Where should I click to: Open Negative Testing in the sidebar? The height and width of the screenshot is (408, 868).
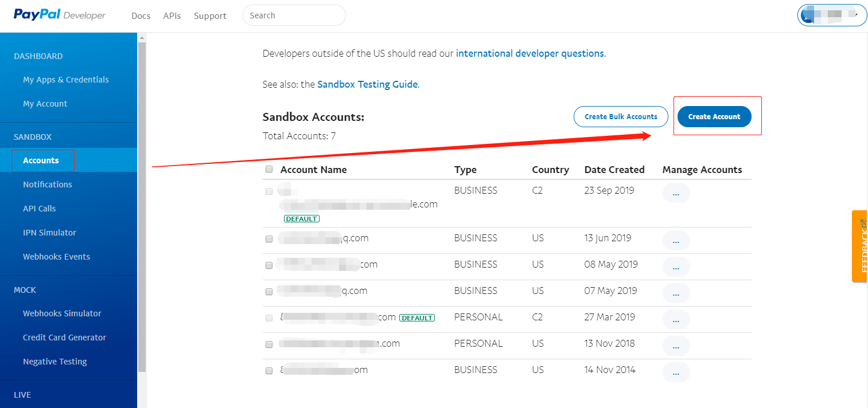(55, 362)
